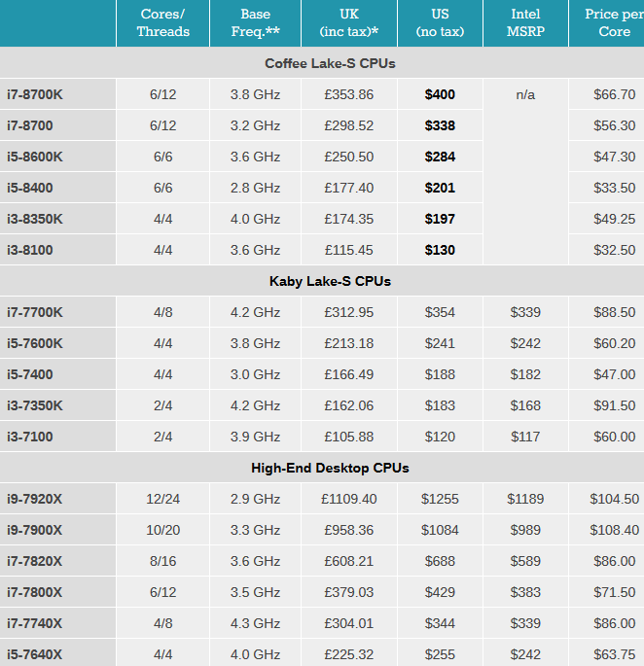Click the High-End Desktop CPUs section heading
Viewport: 644px width, 666px height.
point(330,468)
